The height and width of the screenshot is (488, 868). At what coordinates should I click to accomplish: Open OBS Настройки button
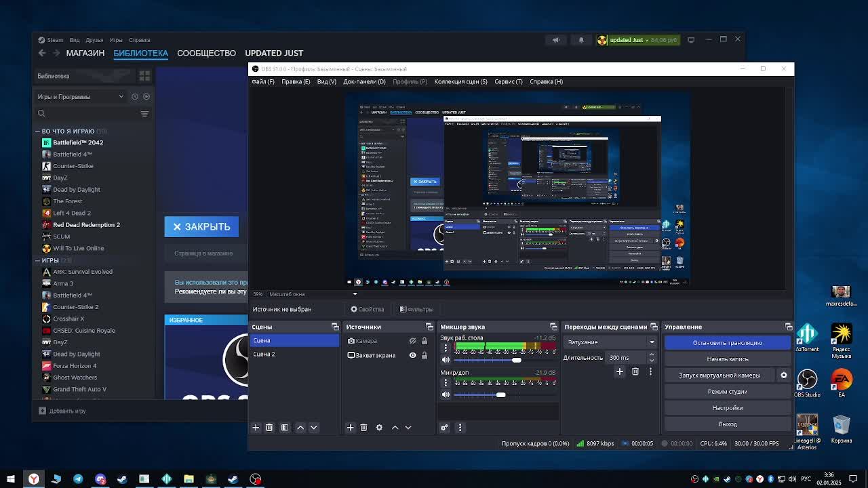[728, 408]
